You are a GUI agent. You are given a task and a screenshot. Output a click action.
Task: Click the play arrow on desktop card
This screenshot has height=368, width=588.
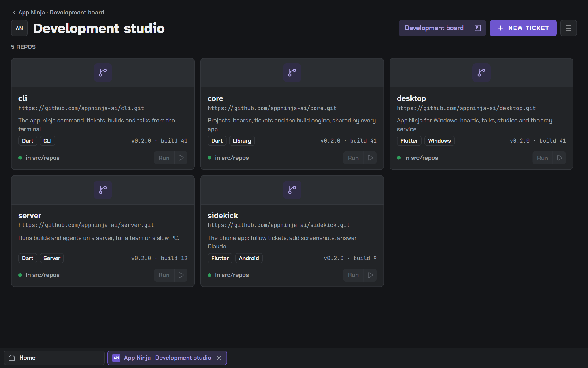click(560, 158)
